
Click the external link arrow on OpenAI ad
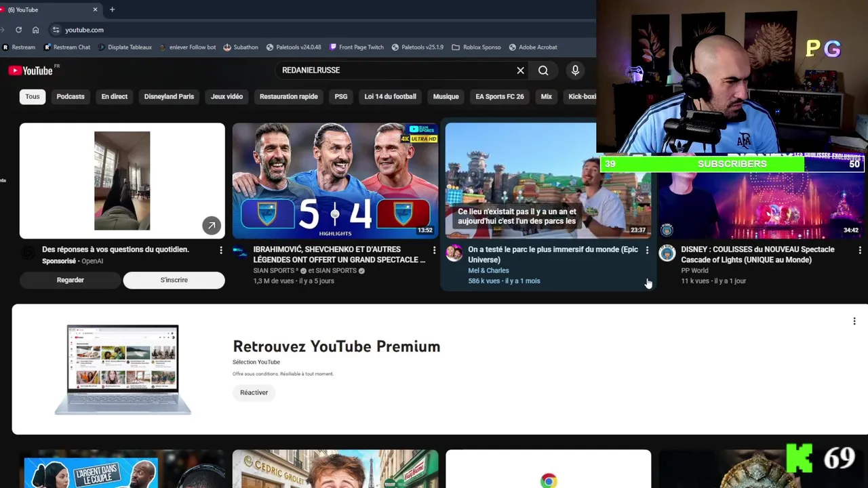click(212, 226)
